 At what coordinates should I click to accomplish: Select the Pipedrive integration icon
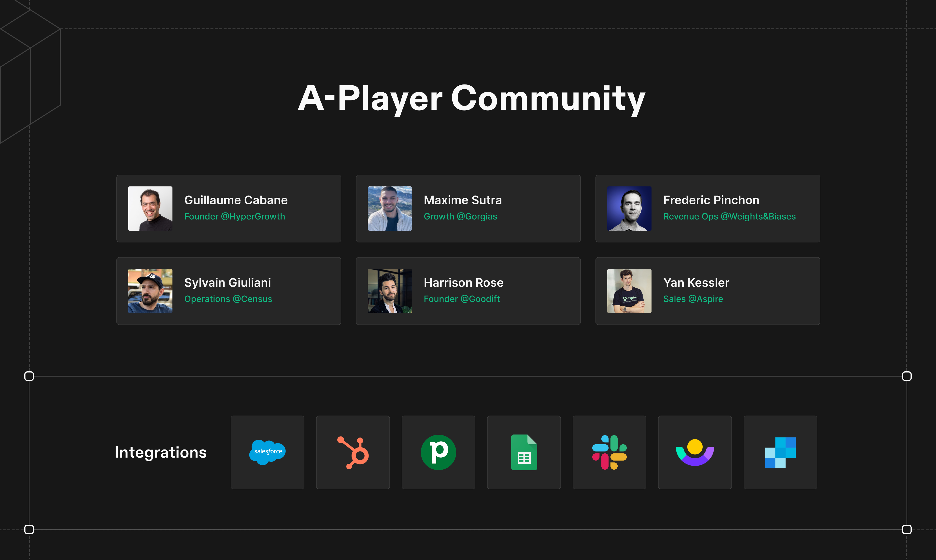click(438, 452)
